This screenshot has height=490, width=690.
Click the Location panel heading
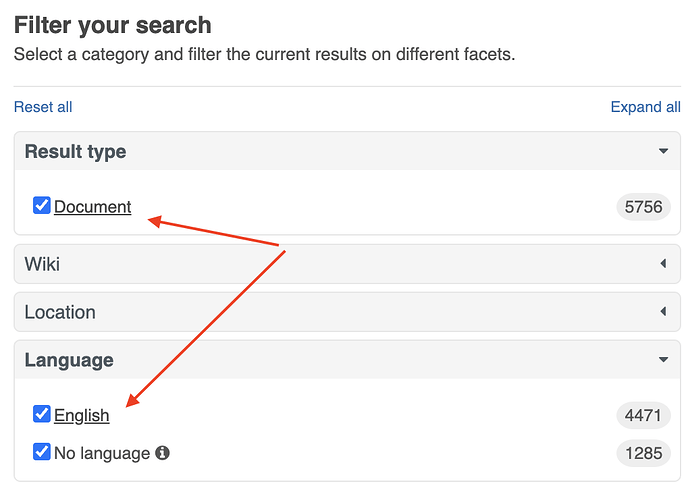click(x=60, y=312)
